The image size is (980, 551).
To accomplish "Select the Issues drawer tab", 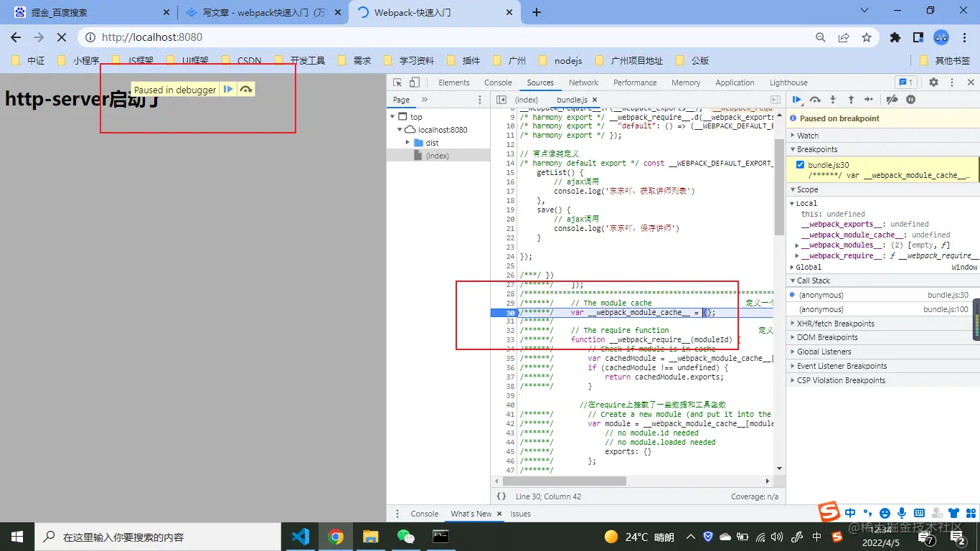I will (x=521, y=514).
